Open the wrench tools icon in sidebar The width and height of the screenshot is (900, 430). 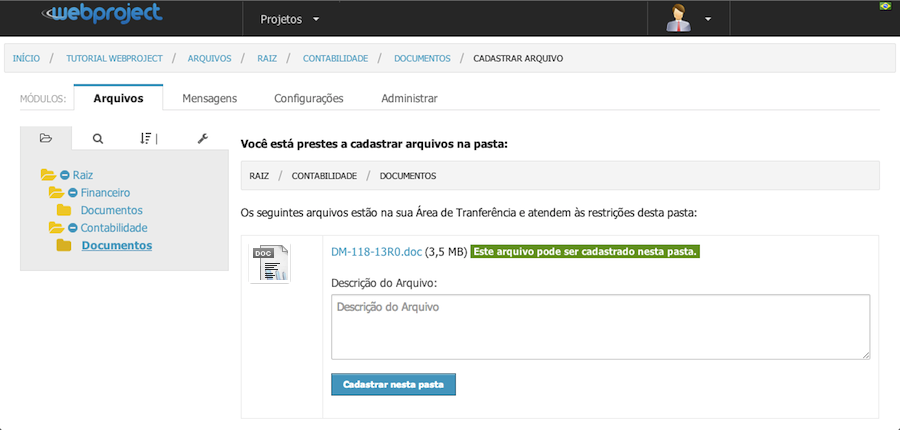(203, 138)
